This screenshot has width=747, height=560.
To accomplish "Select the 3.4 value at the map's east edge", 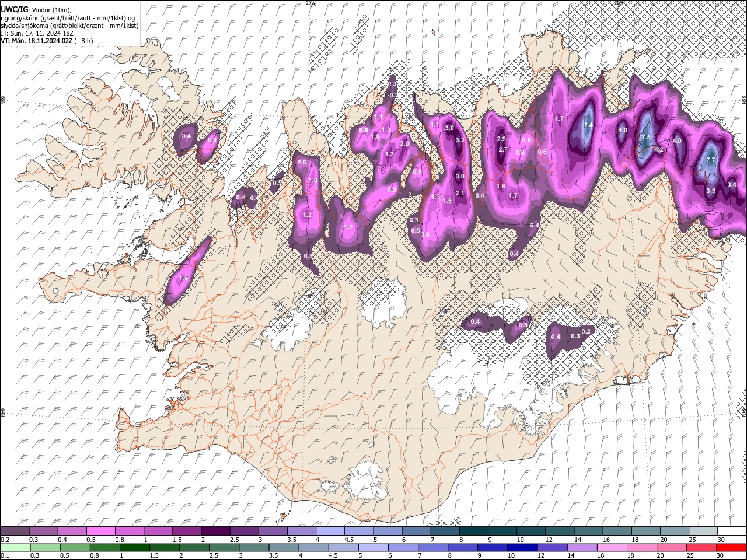I will 732,185.
